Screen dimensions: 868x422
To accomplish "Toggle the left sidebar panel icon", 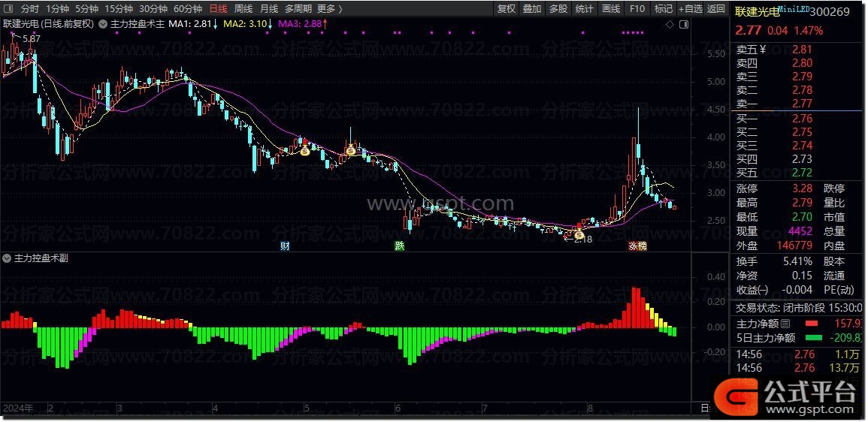I will pyautogui.click(x=10, y=9).
